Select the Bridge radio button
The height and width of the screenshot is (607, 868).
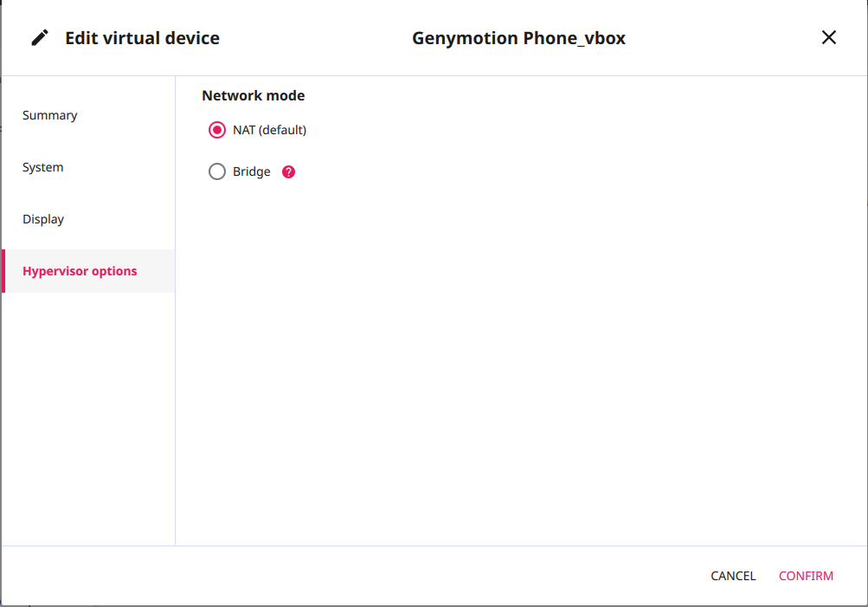(217, 171)
